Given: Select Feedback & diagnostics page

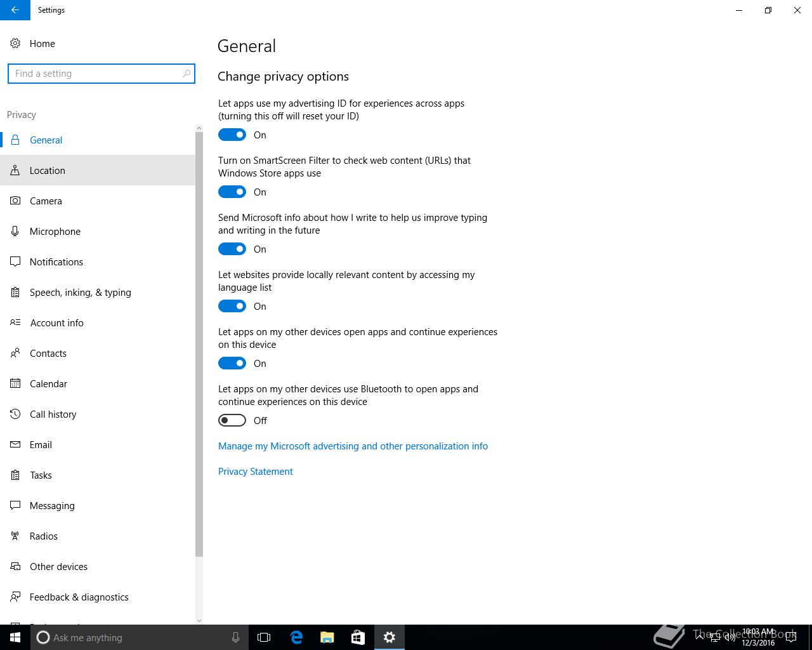Looking at the screenshot, I should 98,597.
